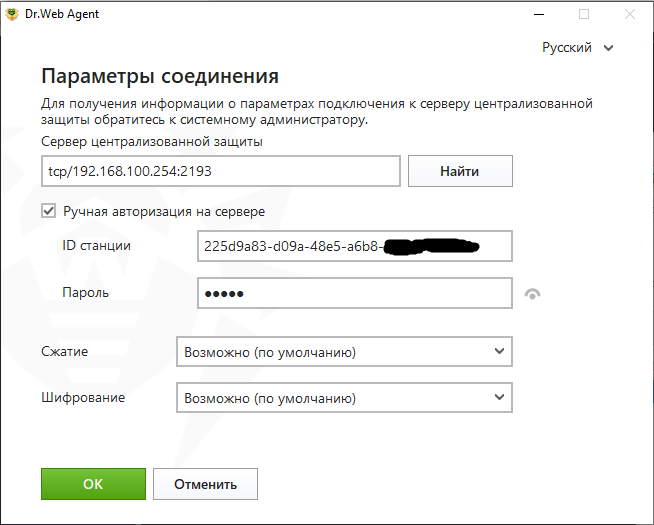This screenshot has height=525, width=654.
Task: Click the Пароль label
Action: click(86, 293)
